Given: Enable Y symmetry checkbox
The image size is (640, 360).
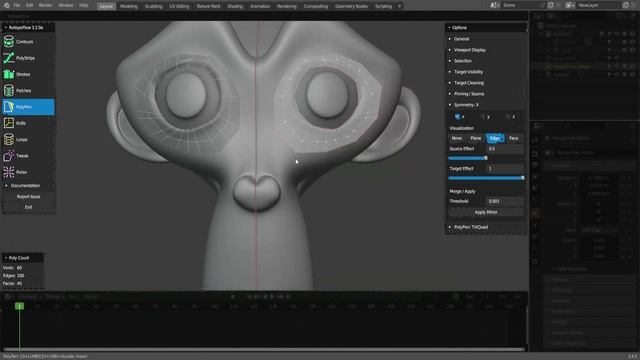Looking at the screenshot, I should [x=483, y=117].
